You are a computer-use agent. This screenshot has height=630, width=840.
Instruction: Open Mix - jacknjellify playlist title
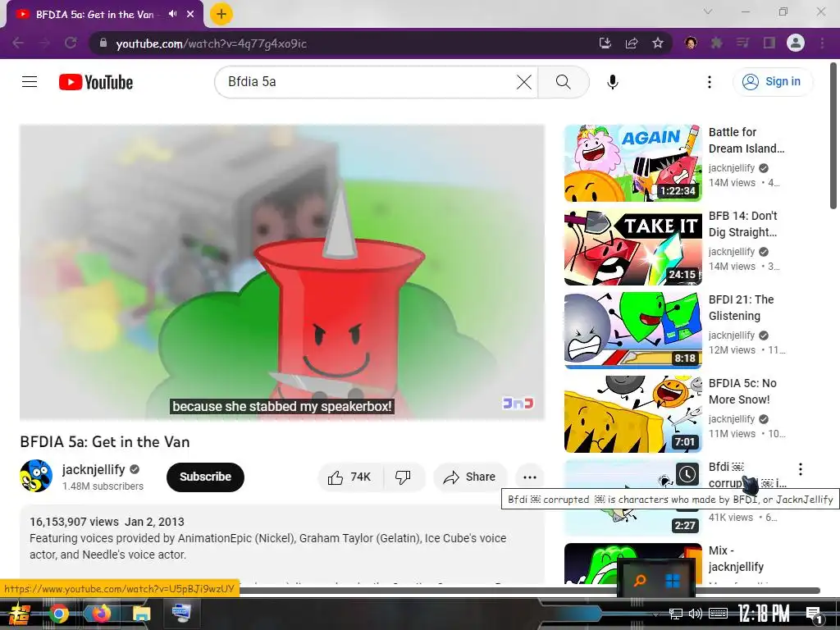(x=736, y=558)
